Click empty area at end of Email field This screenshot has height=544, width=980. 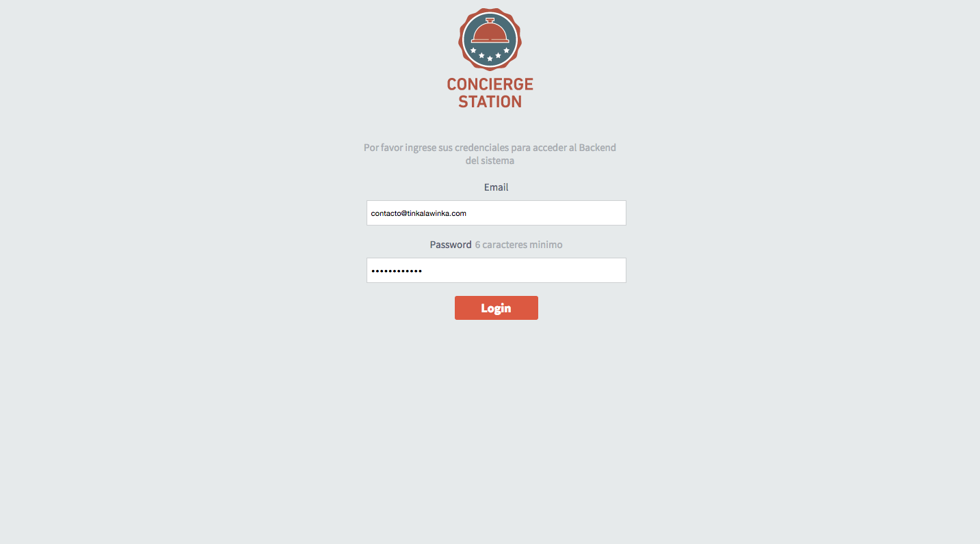tap(547, 213)
